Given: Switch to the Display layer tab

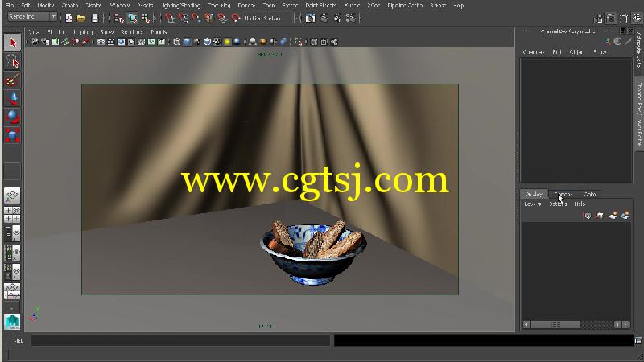Looking at the screenshot, I should 534,194.
